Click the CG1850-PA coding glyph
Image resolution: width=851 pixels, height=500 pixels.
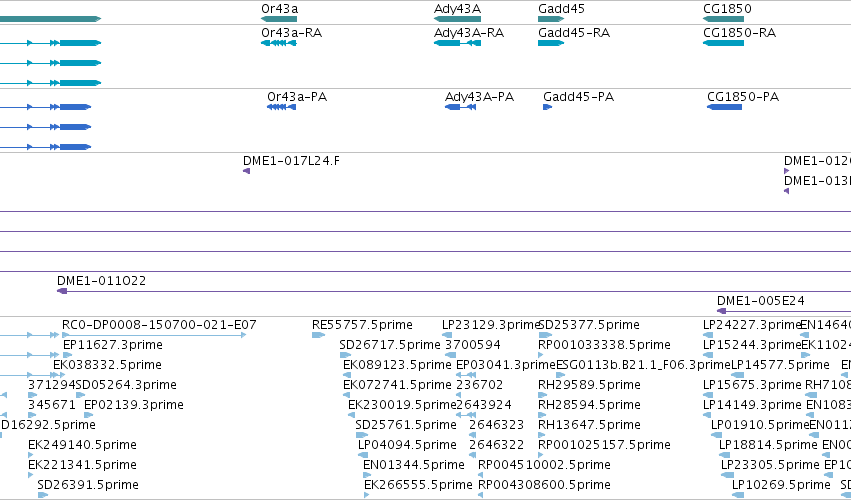click(724, 107)
